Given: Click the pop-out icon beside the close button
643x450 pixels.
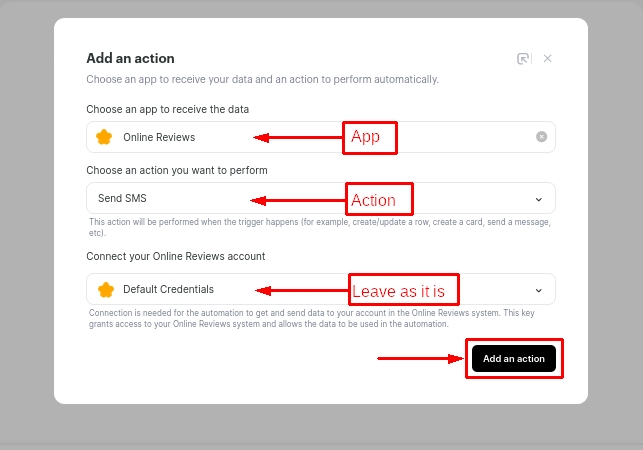Looking at the screenshot, I should coord(523,59).
